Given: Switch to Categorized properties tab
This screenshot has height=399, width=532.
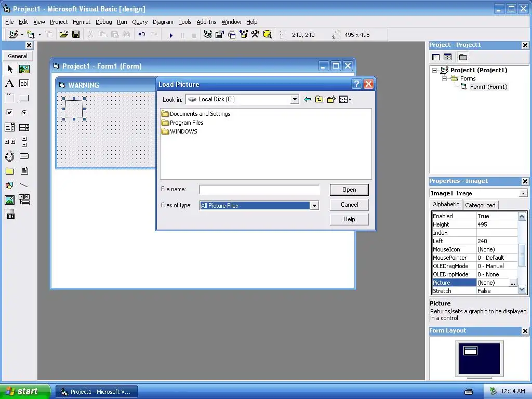Looking at the screenshot, I should click(x=480, y=205).
